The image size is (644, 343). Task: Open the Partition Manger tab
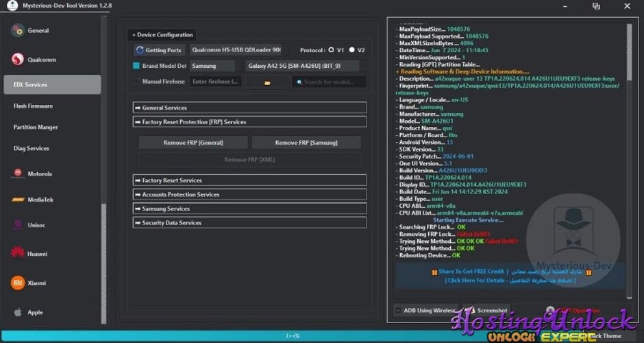point(36,127)
